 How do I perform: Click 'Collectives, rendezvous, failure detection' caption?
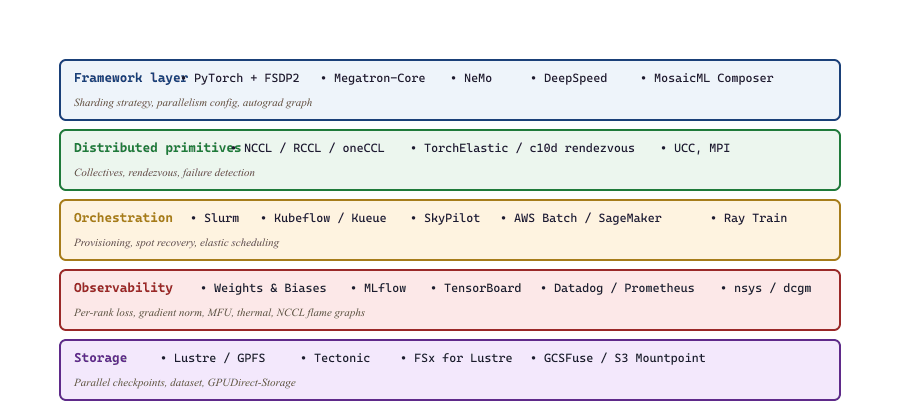[x=164, y=173]
